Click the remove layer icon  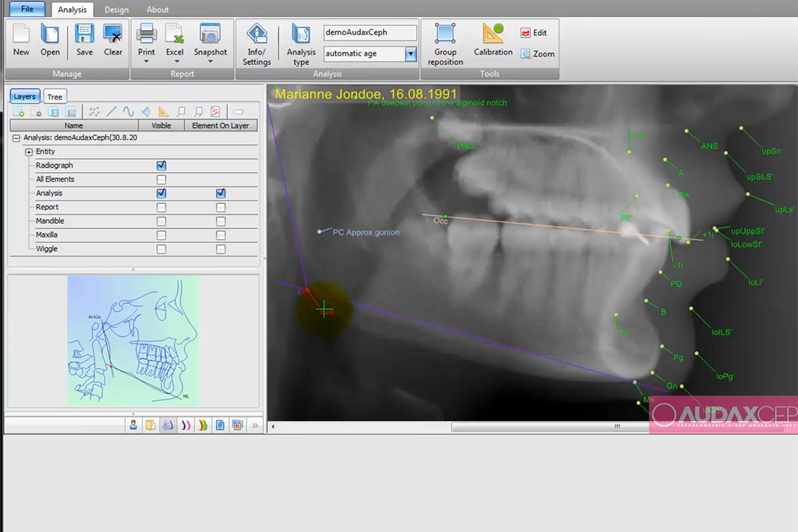pyautogui.click(x=36, y=112)
